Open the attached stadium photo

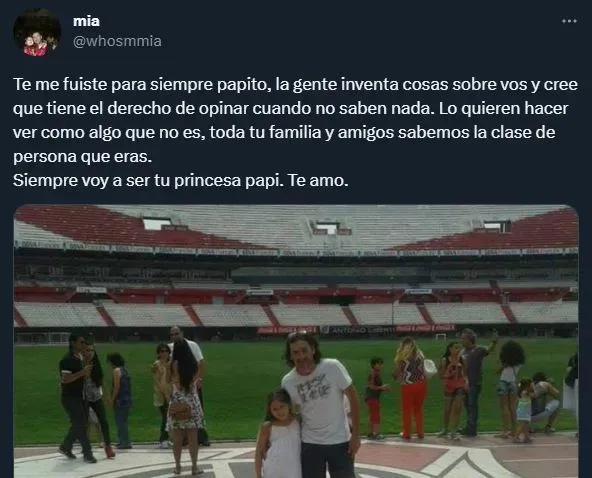(296, 341)
